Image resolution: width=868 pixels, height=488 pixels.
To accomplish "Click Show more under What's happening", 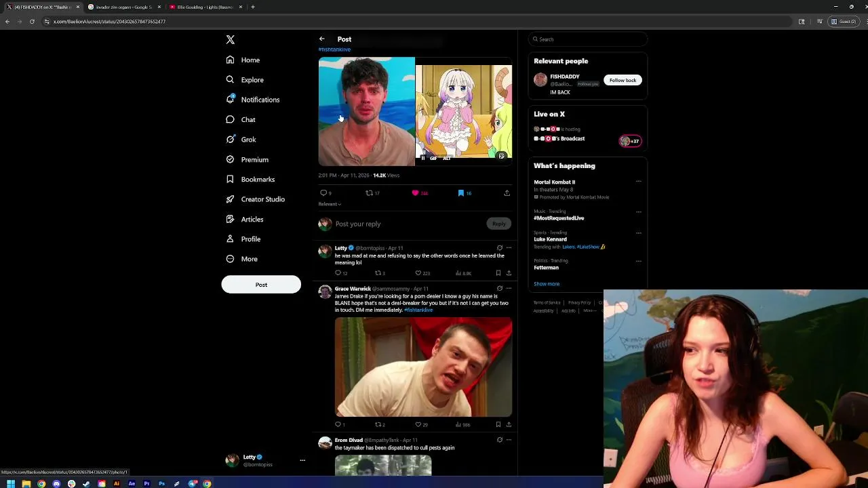I will tap(547, 284).
